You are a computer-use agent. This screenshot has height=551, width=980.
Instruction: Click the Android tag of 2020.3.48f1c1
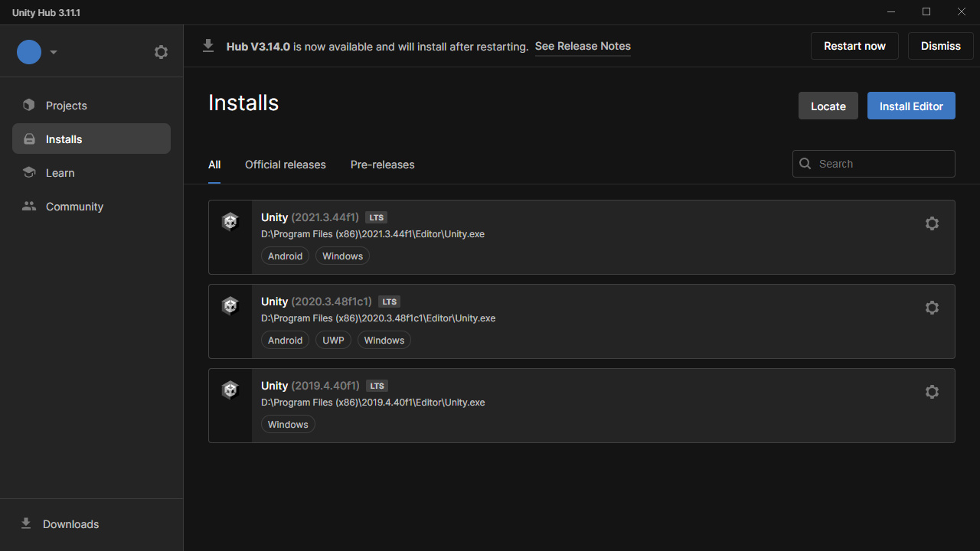point(285,341)
